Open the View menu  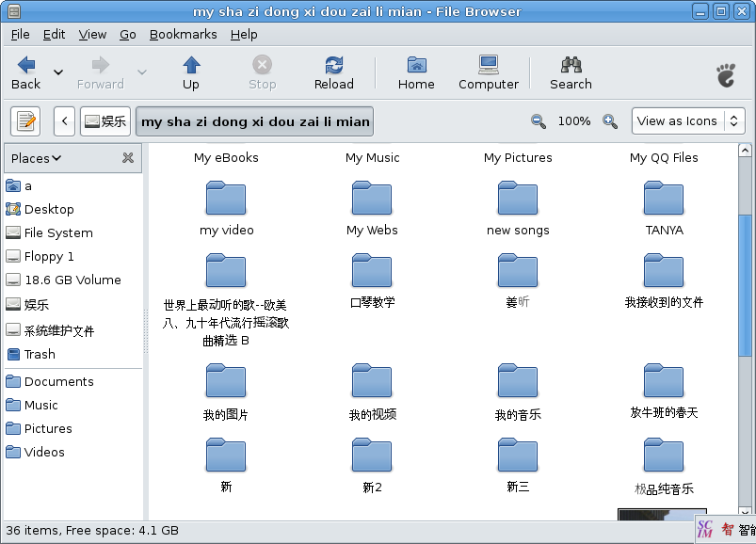(x=92, y=34)
